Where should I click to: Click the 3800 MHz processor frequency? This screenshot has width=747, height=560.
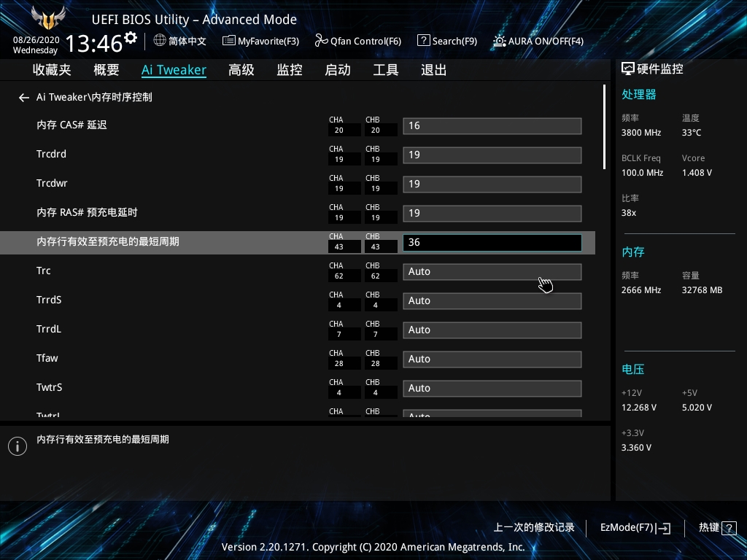pyautogui.click(x=641, y=133)
